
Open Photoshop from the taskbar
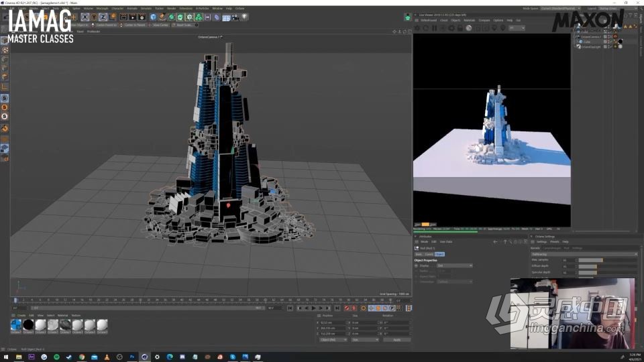tap(132, 357)
